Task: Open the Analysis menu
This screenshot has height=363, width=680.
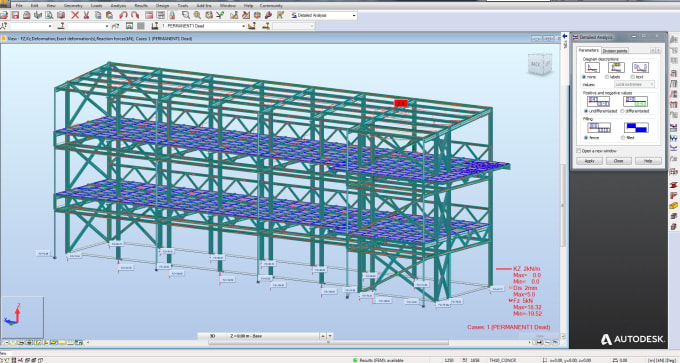Action: pyautogui.click(x=118, y=6)
